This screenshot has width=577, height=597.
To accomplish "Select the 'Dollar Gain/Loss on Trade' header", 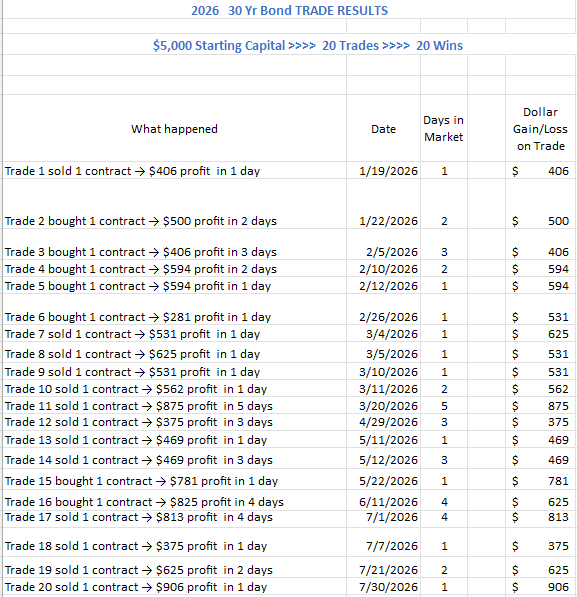I will tap(540, 129).
